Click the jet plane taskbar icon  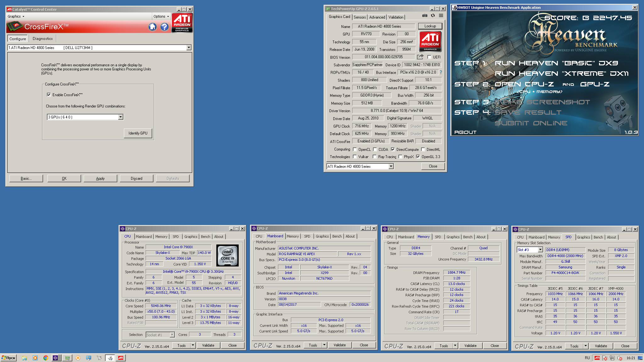coord(99,358)
